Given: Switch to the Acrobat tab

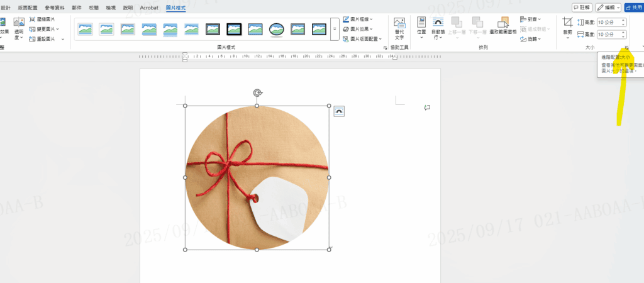Looking at the screenshot, I should [x=149, y=8].
